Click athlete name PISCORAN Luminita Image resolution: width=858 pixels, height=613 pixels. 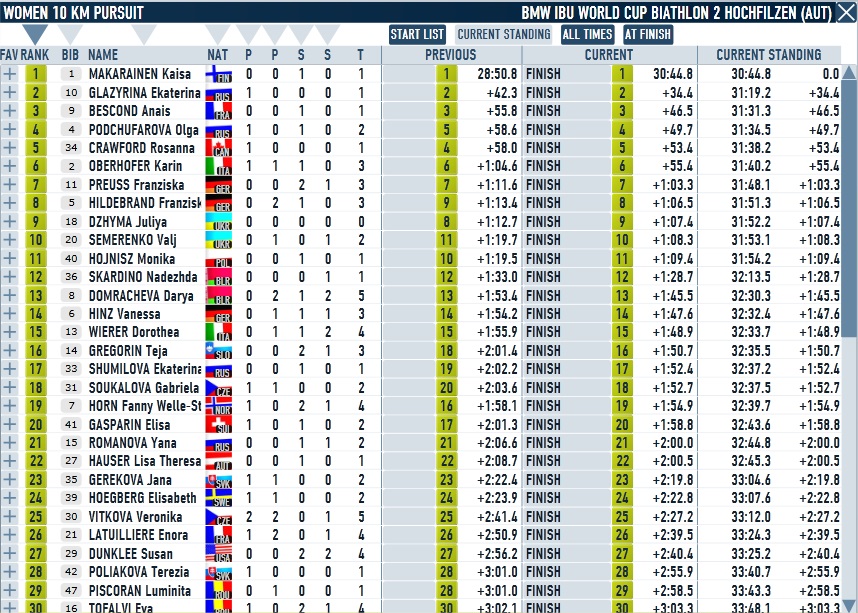point(140,591)
